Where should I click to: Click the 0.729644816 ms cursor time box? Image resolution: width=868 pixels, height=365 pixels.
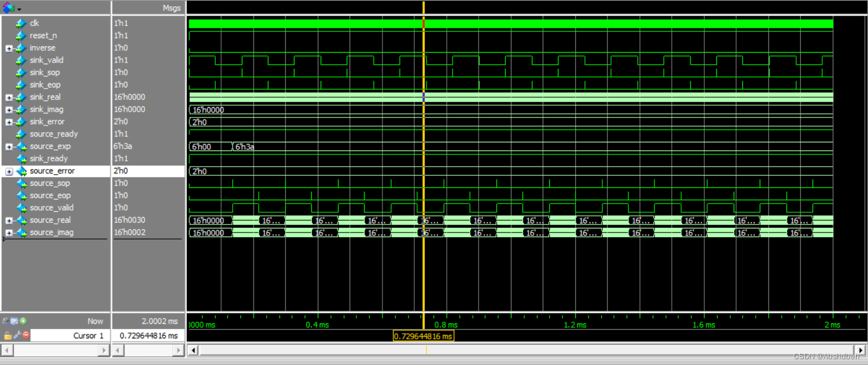[x=424, y=335]
